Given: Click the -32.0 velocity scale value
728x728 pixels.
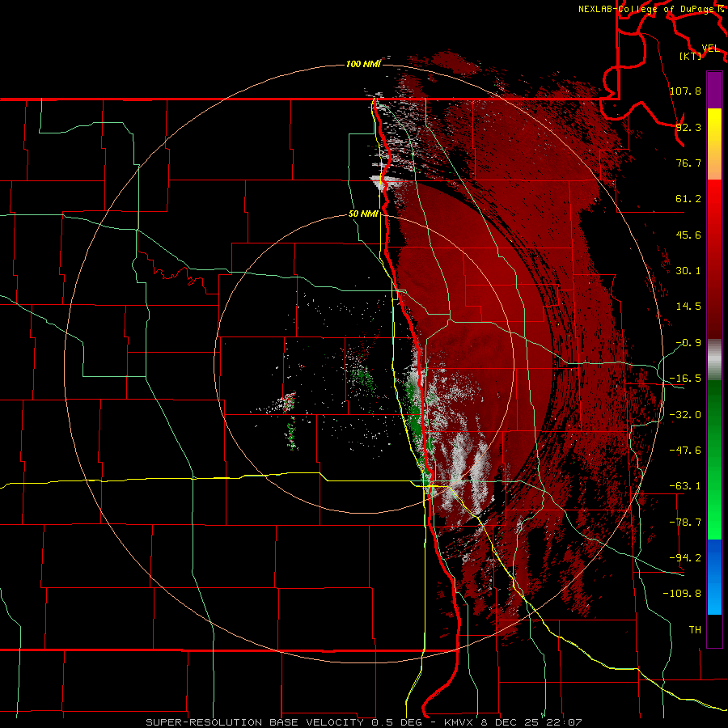Looking at the screenshot, I should click(685, 415).
